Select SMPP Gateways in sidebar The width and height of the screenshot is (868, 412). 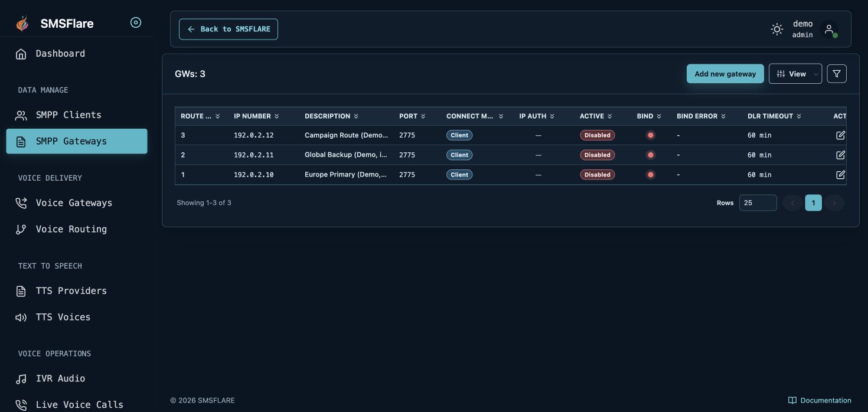77,141
